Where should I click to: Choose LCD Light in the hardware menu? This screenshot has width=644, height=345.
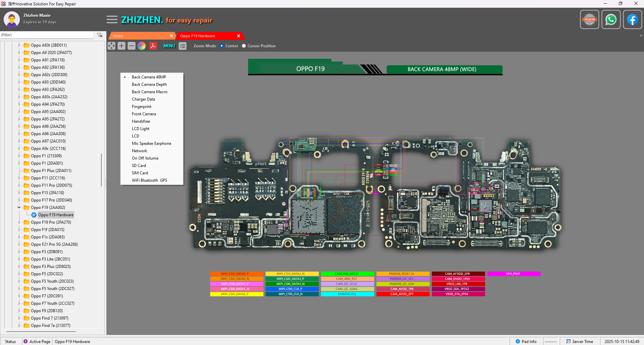coord(141,129)
